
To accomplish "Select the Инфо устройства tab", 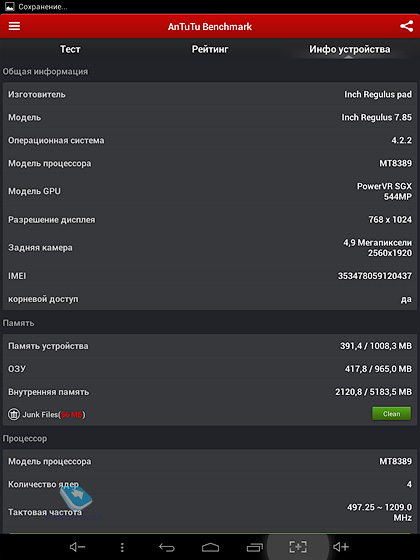I will [x=350, y=49].
